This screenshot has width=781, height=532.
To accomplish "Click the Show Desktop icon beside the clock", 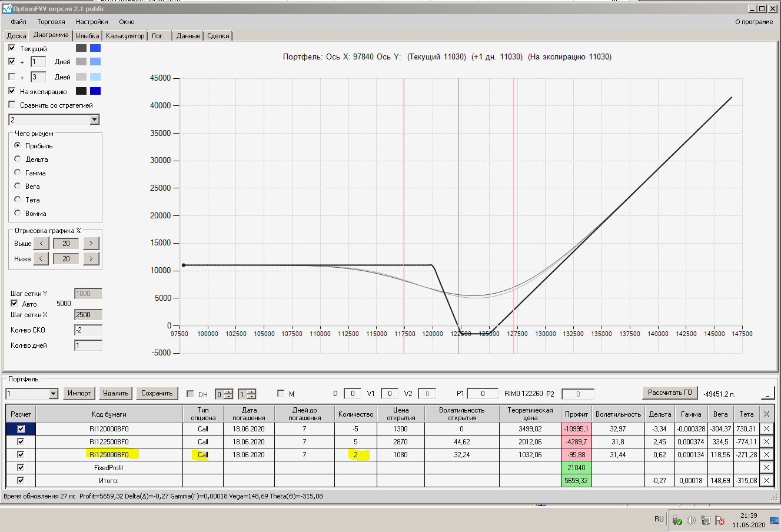I will [x=775, y=520].
